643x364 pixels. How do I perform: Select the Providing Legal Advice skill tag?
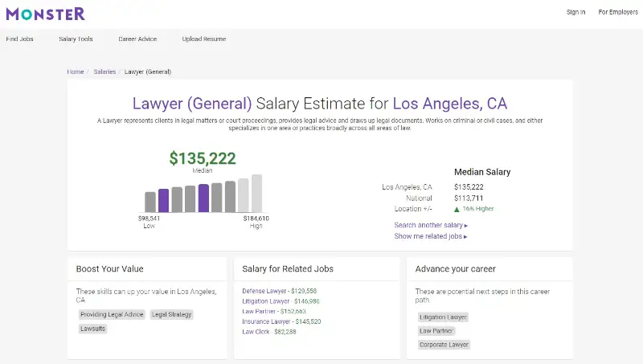[x=112, y=314]
